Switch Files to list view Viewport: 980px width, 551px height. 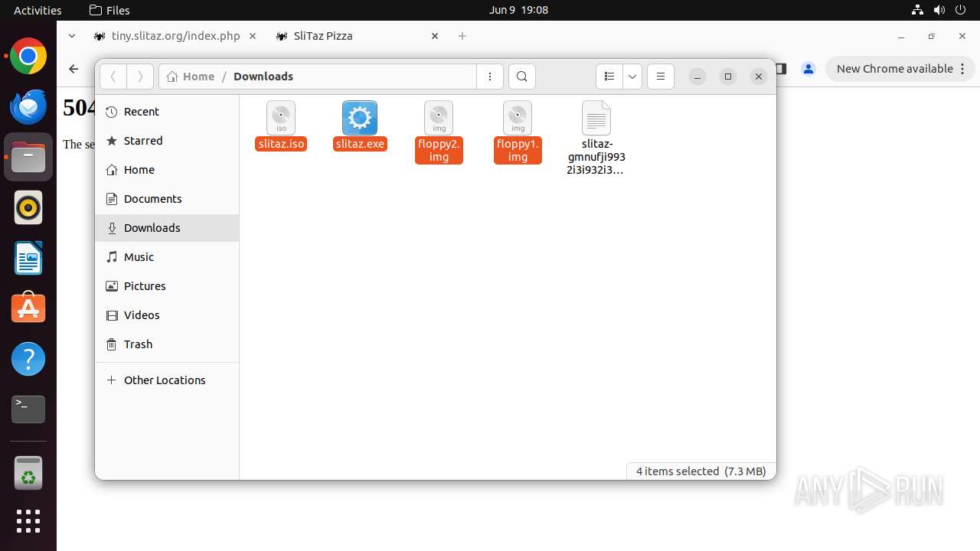(x=609, y=77)
